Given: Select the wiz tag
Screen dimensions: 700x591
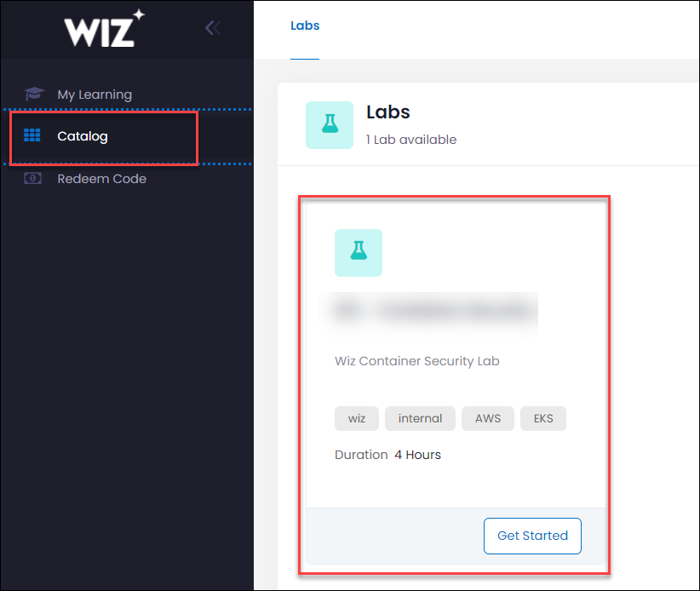Looking at the screenshot, I should (x=357, y=418).
